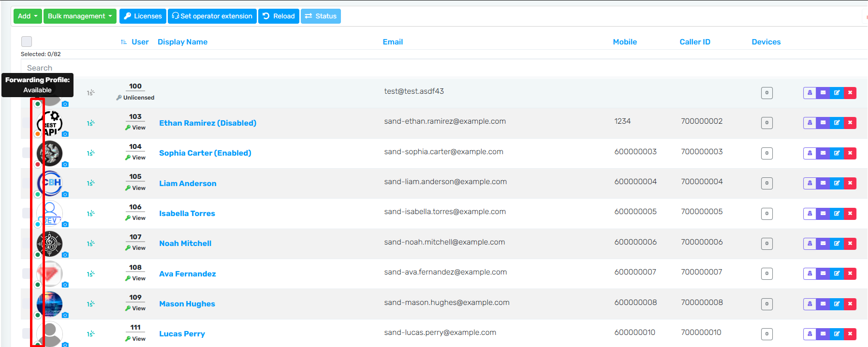This screenshot has height=347, width=868.
Task: Check the row checkbox for extension 104
Action: tap(26, 153)
